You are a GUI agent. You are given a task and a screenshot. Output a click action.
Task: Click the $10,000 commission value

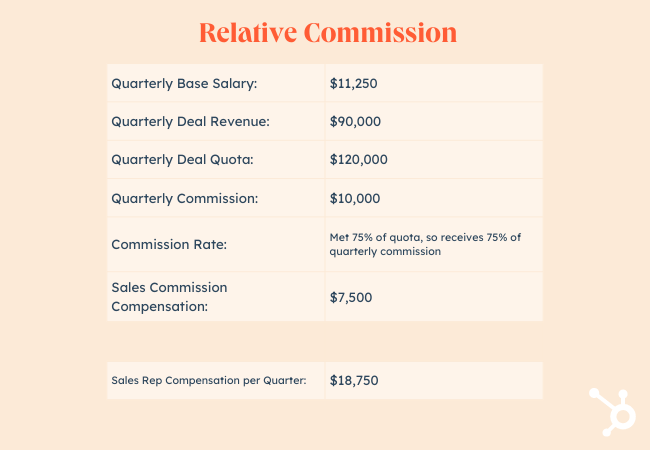[355, 198]
